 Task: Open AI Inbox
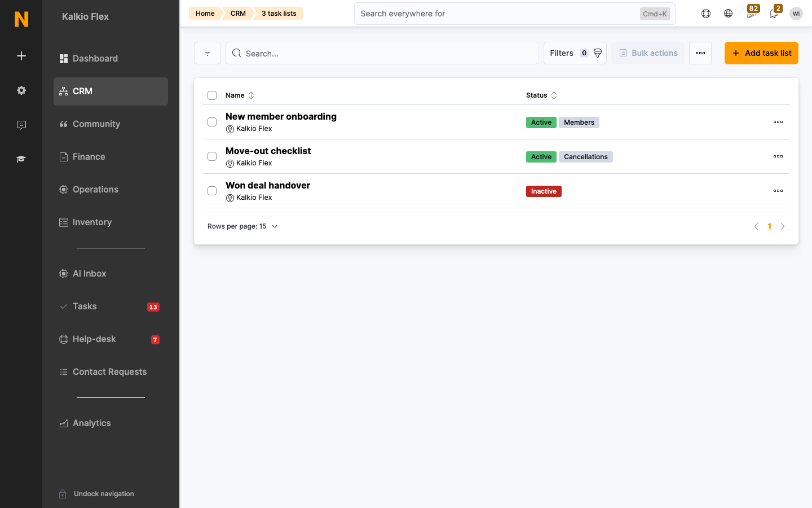111,274
